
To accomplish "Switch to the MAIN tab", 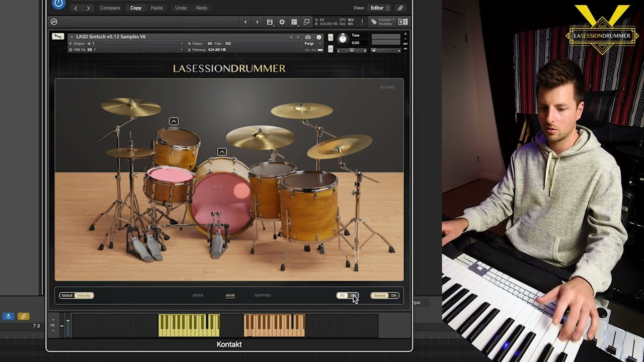I will 230,296.
